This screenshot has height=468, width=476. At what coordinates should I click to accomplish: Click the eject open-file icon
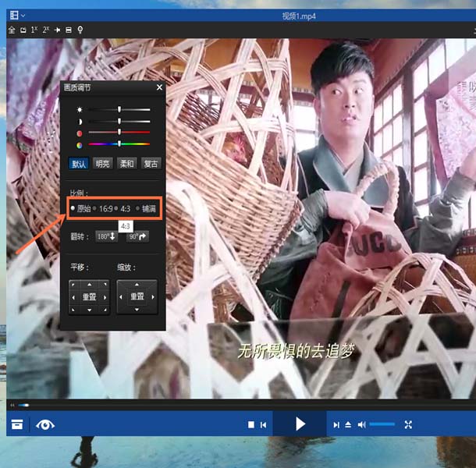point(348,424)
